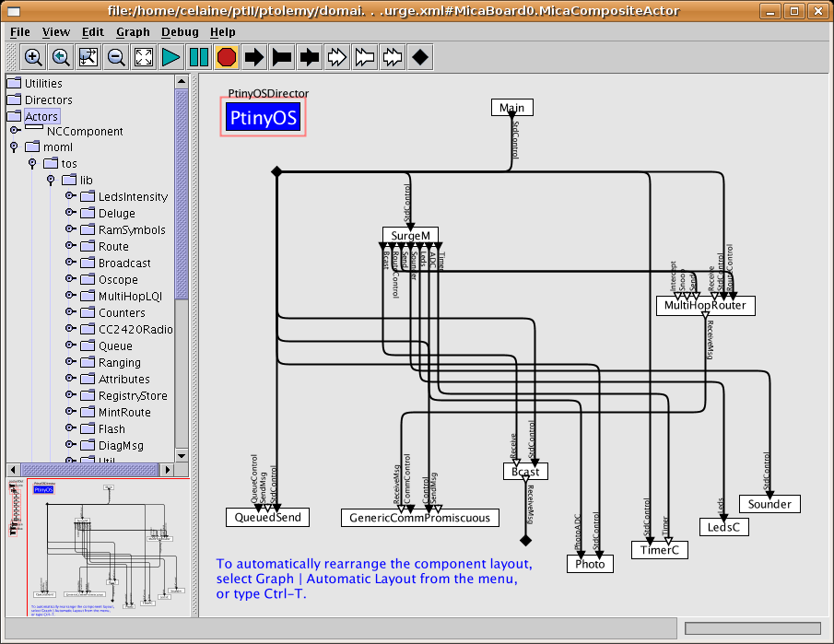Click the Full Screen toolbar icon
Screen dimensions: 834x644
(144, 57)
